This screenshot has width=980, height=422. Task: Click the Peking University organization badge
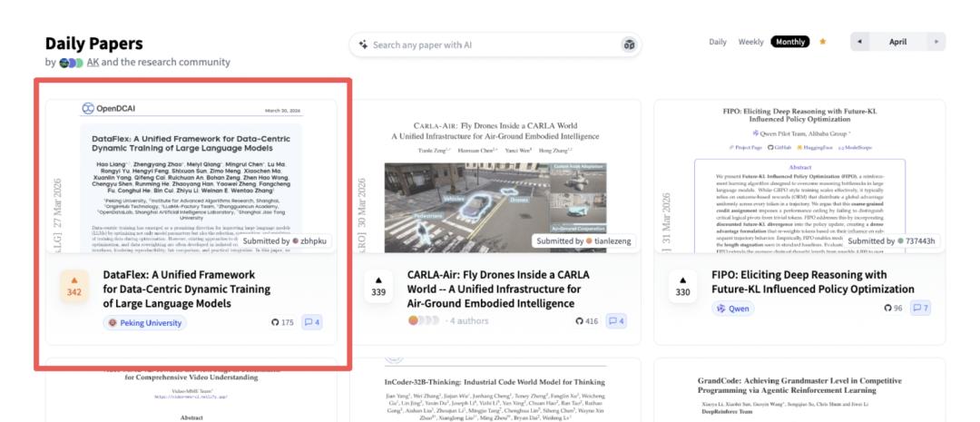point(145,322)
